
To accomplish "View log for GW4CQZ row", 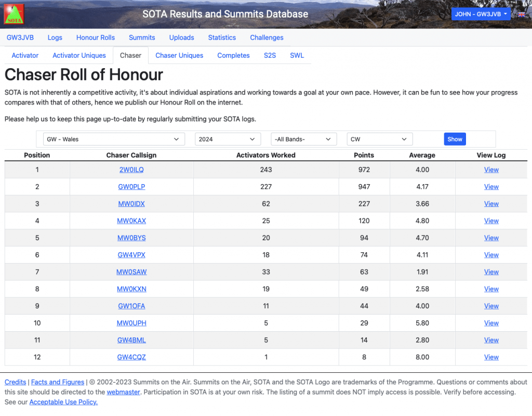I will coord(491,357).
